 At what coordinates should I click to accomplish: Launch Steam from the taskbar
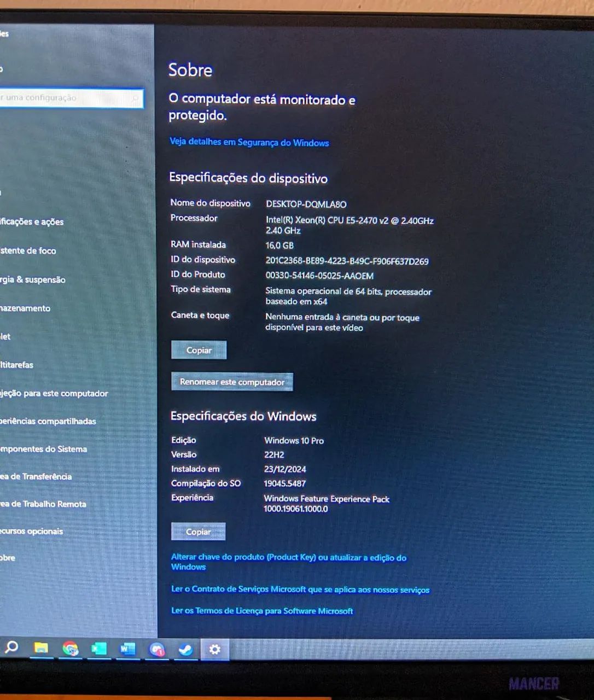(186, 650)
